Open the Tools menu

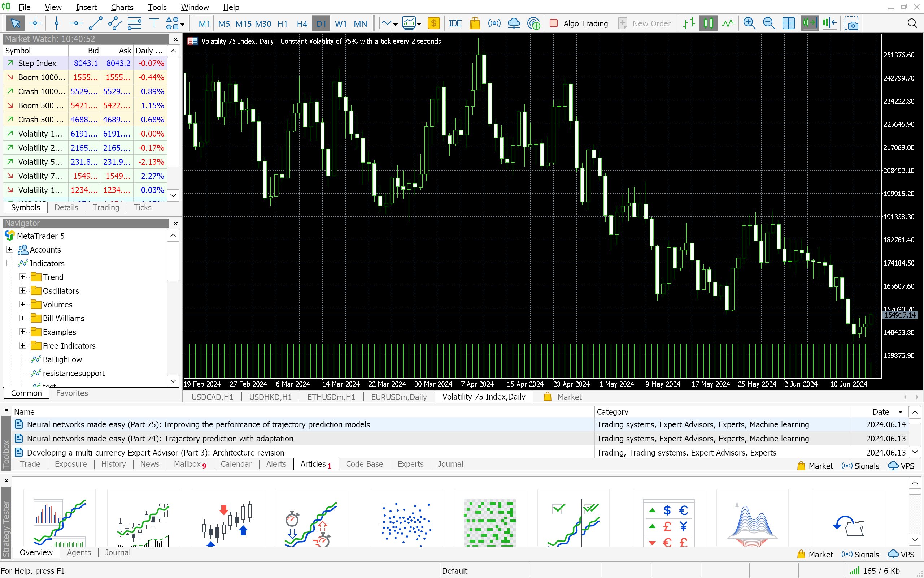click(157, 7)
